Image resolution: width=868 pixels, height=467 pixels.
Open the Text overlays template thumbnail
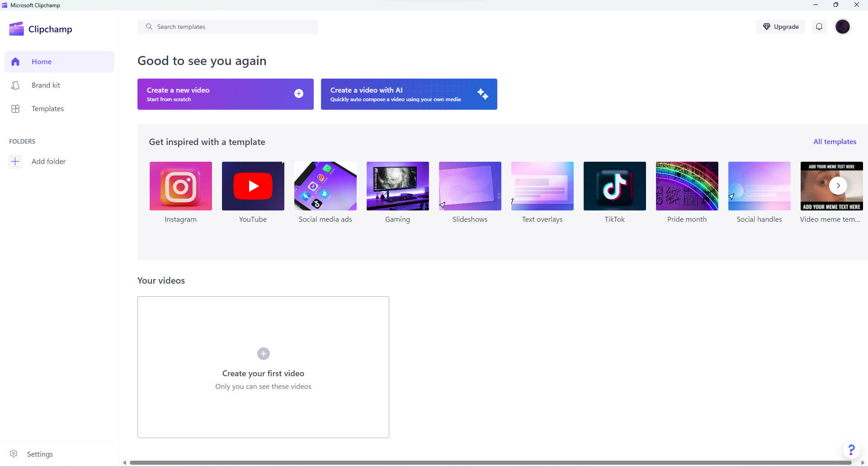pyautogui.click(x=542, y=186)
